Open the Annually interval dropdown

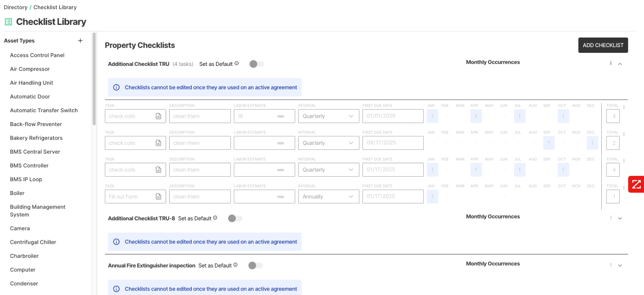[x=328, y=197]
